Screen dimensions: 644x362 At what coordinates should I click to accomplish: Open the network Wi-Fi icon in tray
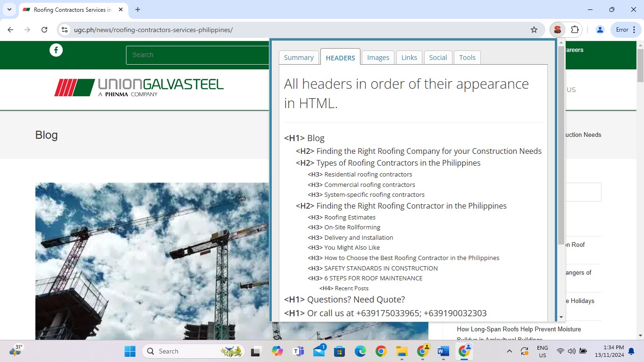pyautogui.click(x=560, y=351)
